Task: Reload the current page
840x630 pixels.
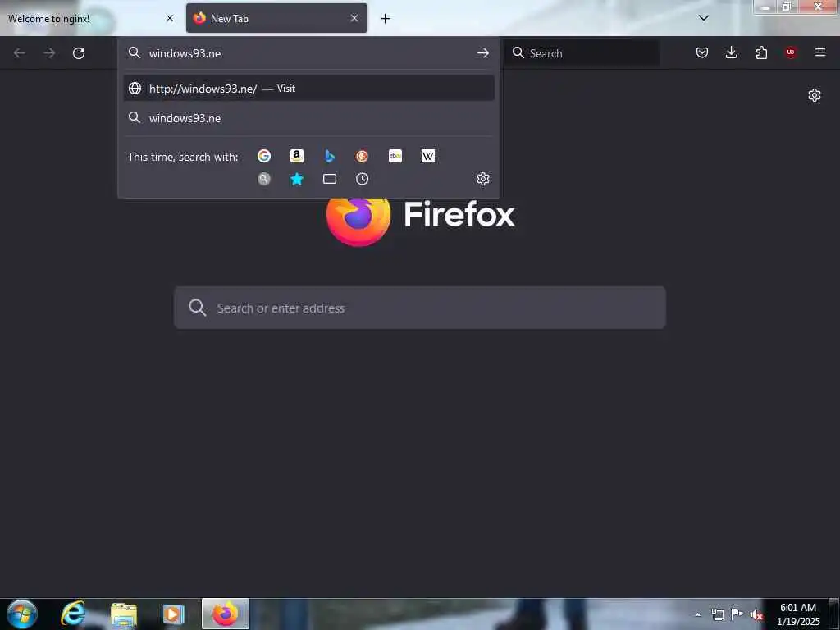Action: 79,53
